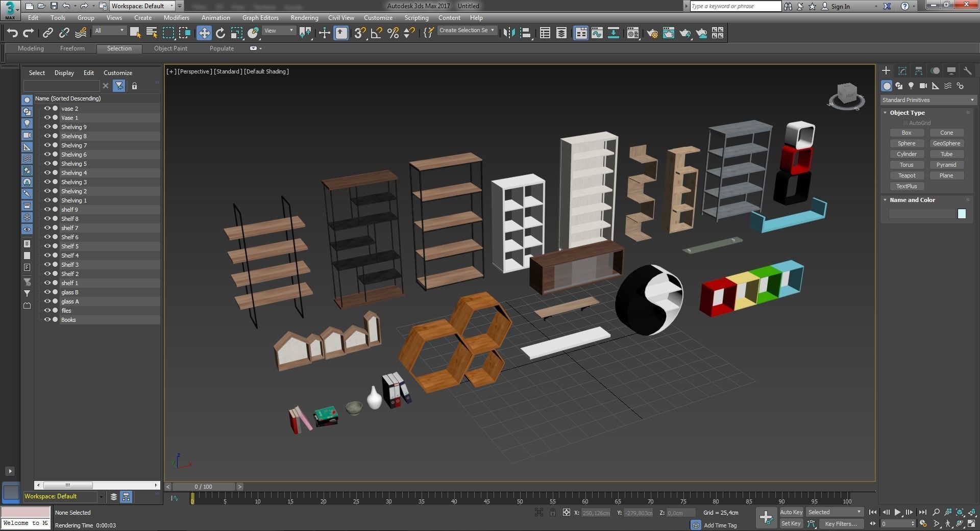This screenshot has width=980, height=531.
Task: Open the Create command panel tab
Action: tap(886, 71)
